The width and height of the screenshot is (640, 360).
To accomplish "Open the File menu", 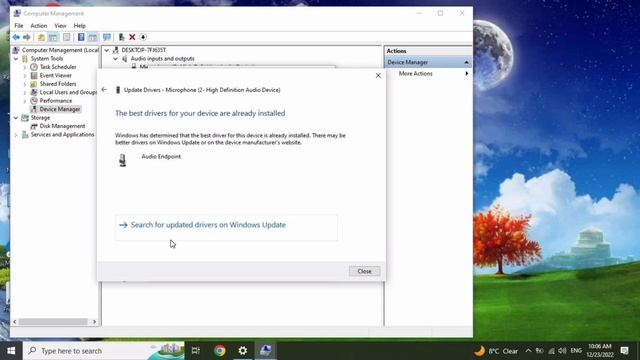I will tap(19, 25).
